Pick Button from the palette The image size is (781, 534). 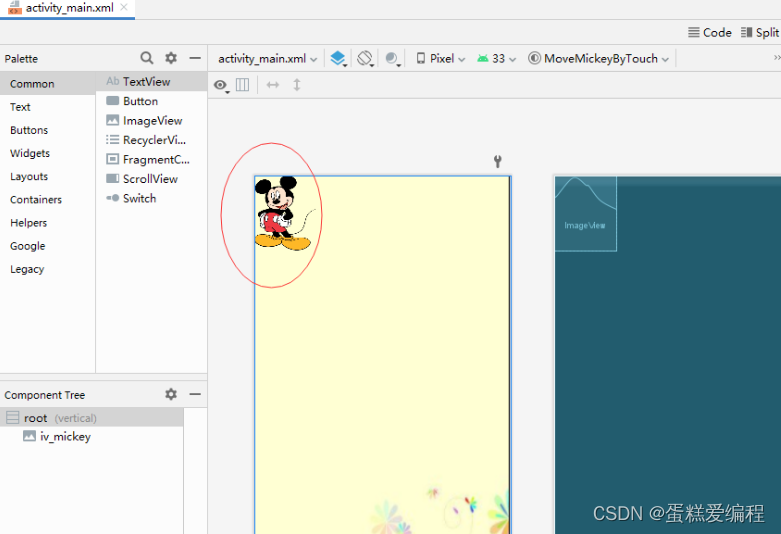[x=151, y=101]
